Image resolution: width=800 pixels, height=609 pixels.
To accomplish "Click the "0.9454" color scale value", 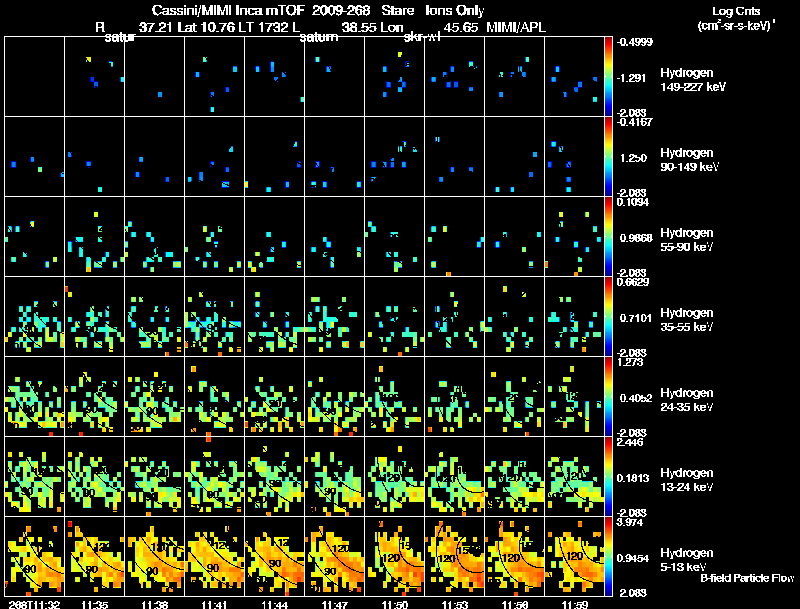I will (x=633, y=558).
